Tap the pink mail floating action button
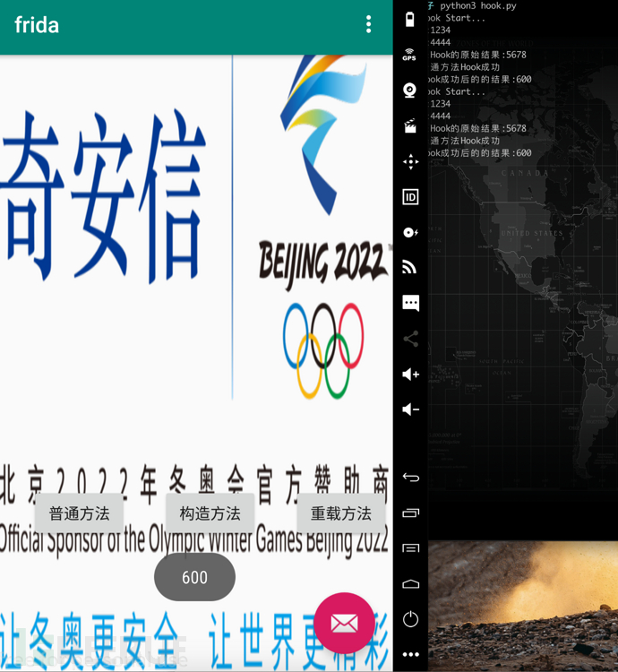The image size is (618, 672). tap(344, 623)
